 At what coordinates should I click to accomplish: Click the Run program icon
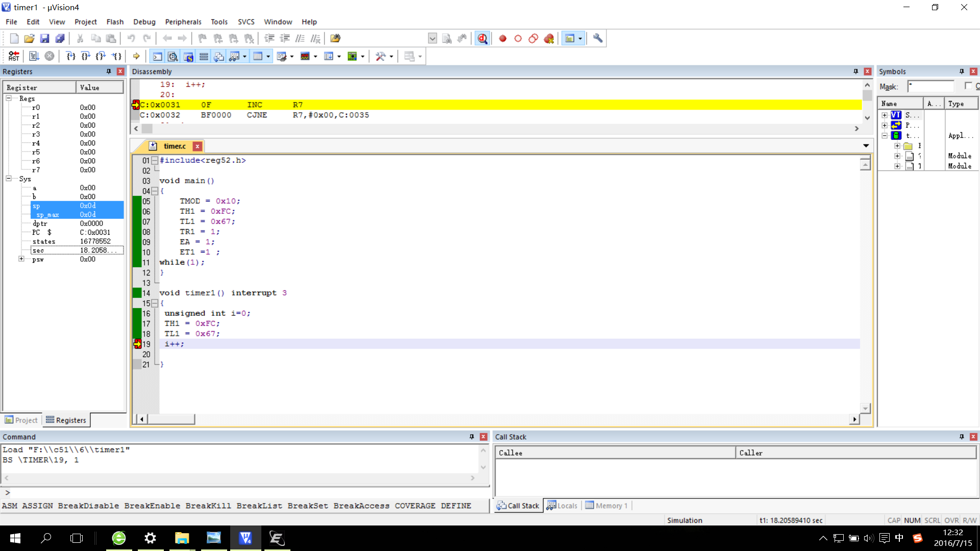(x=34, y=56)
